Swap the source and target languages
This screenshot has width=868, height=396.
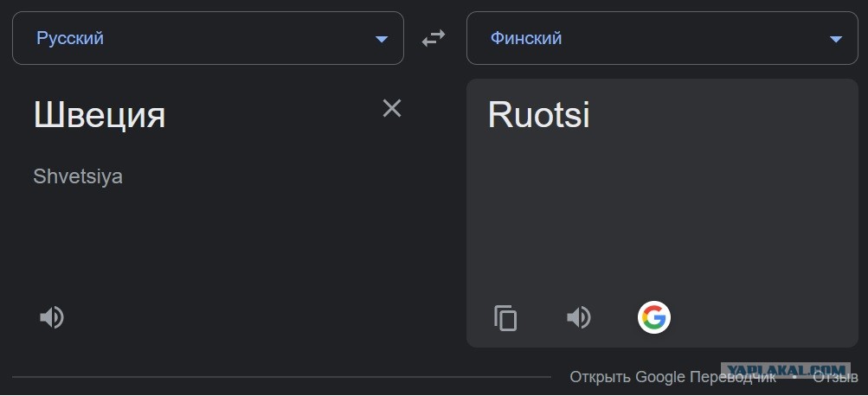click(434, 39)
